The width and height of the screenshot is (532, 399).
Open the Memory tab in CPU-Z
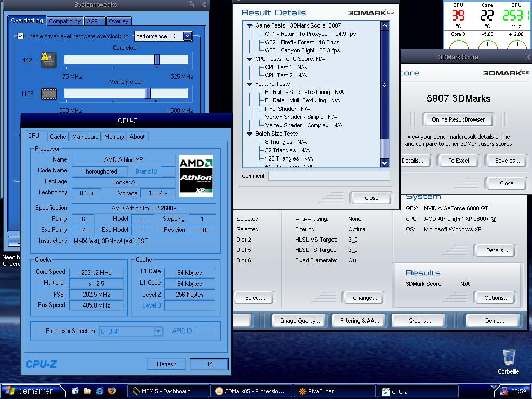114,137
